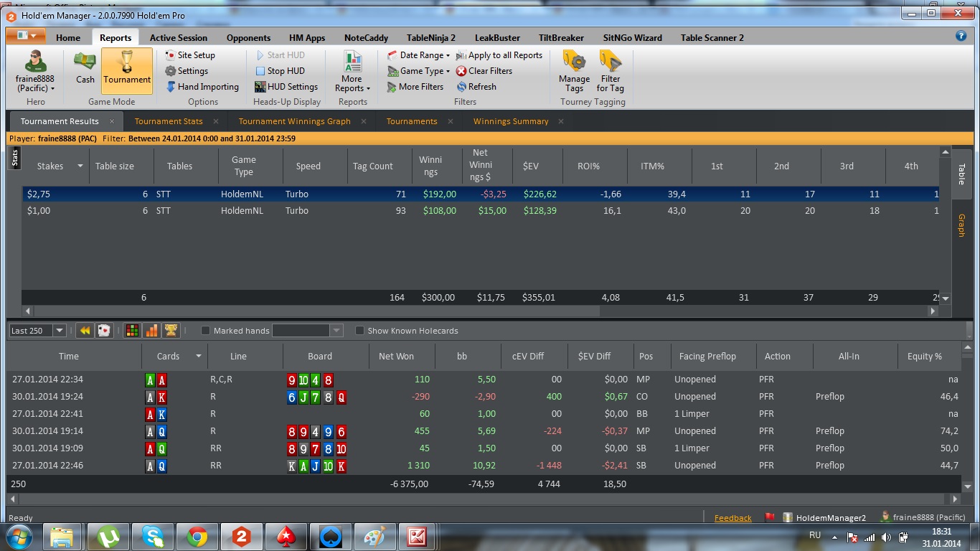
Task: Open the NoteCaddy ribbon tab
Action: [366, 38]
